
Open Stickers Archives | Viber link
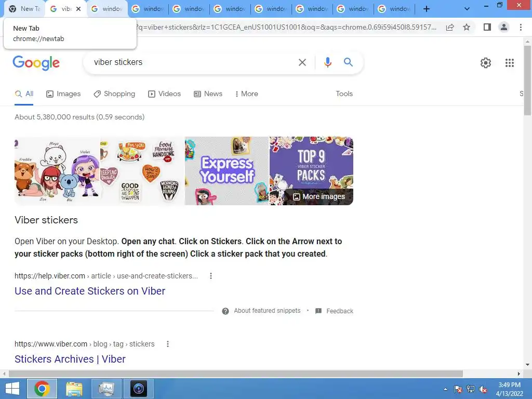point(70,359)
